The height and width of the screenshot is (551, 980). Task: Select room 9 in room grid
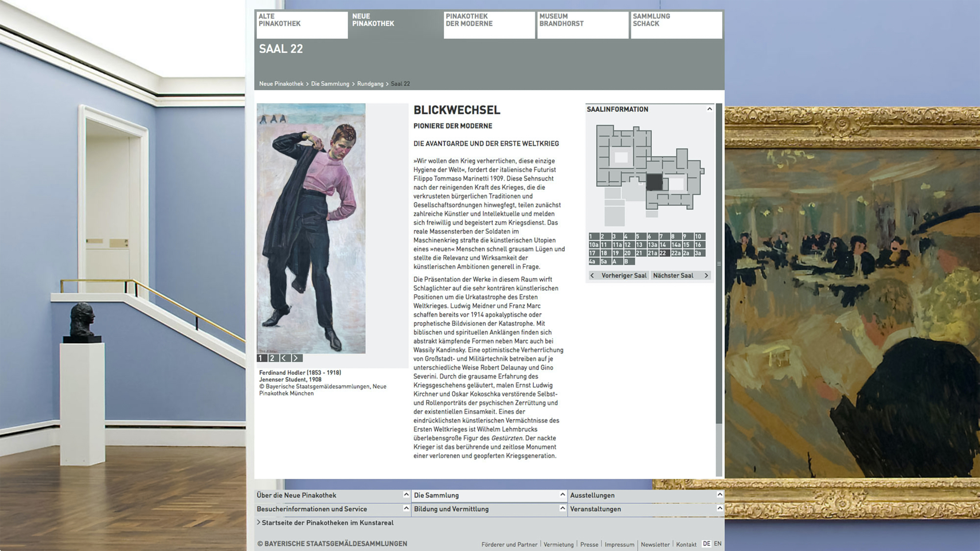(689, 236)
